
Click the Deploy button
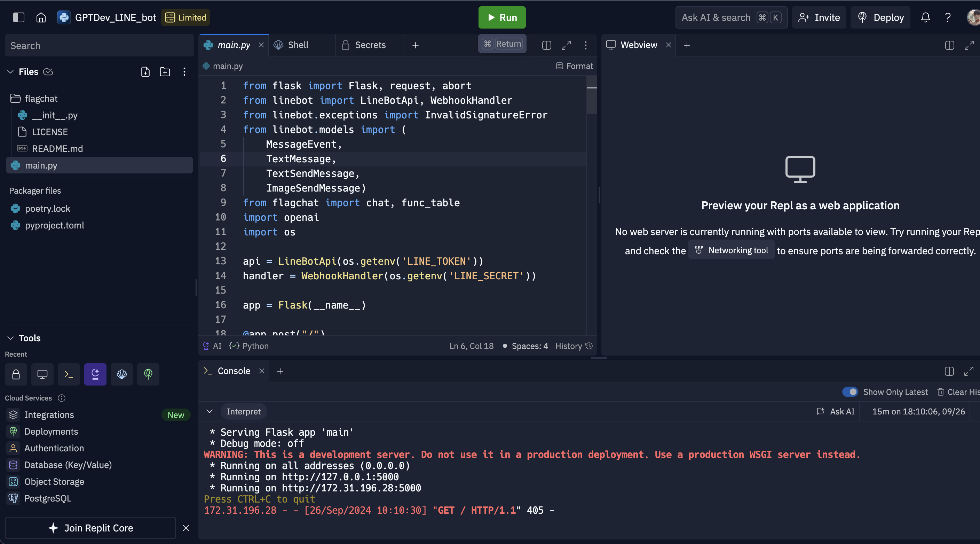[x=880, y=17]
